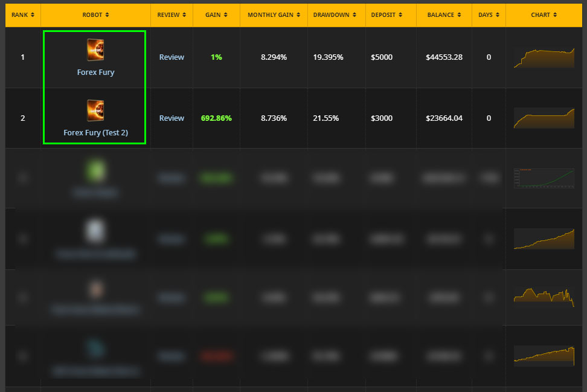587x392 pixels.
Task: Open the Review link for Forex Fury
Action: click(x=172, y=57)
